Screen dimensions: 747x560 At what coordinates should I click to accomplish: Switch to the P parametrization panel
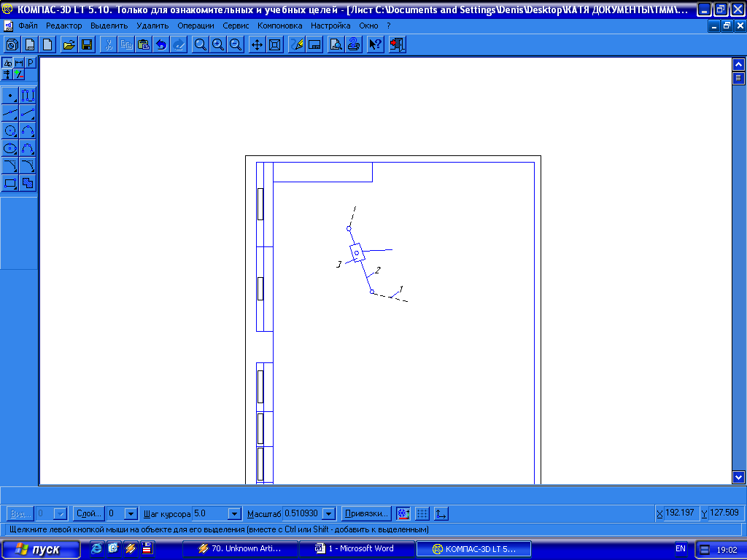coord(30,63)
